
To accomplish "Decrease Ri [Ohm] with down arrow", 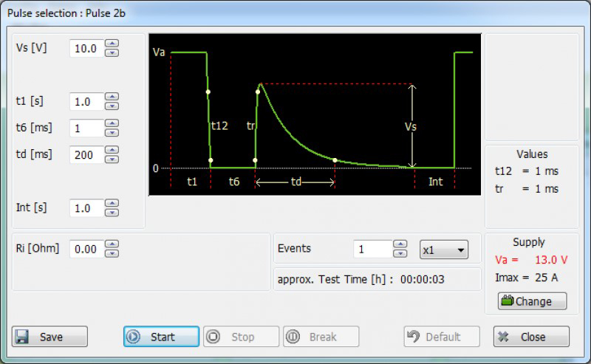I will (x=112, y=253).
